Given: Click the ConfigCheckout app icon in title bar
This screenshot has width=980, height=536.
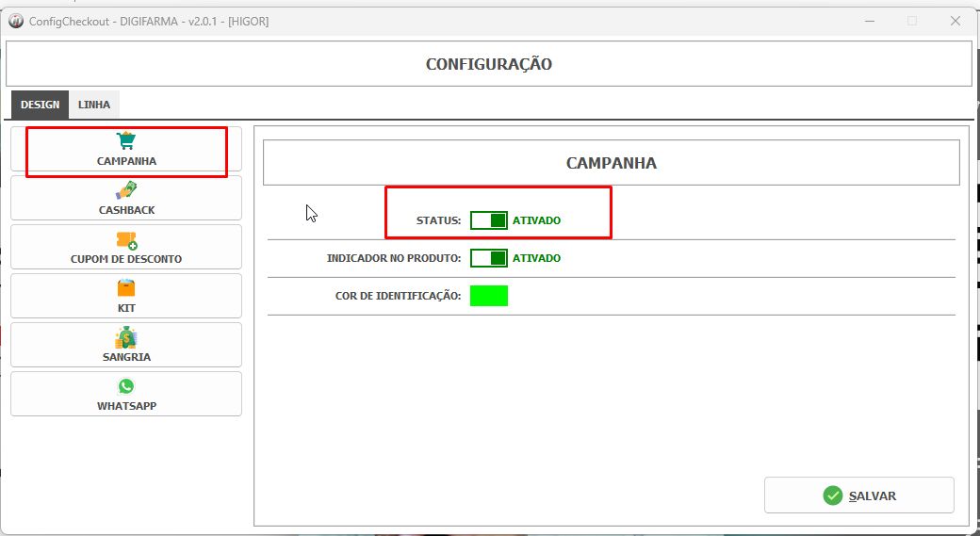Looking at the screenshot, I should (x=16, y=22).
